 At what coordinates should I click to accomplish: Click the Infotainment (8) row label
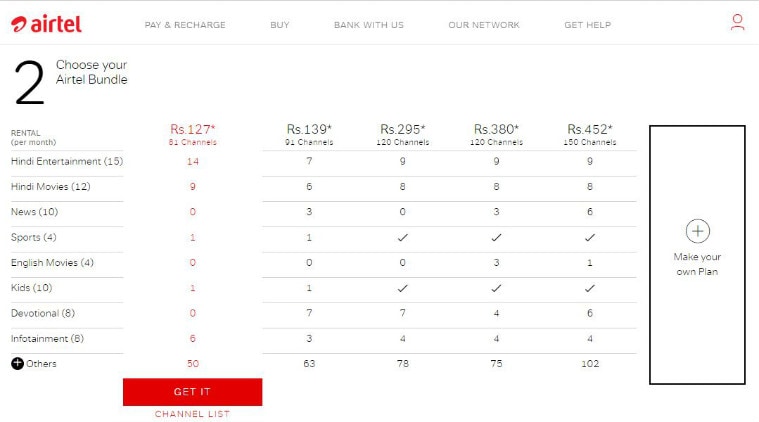click(47, 339)
